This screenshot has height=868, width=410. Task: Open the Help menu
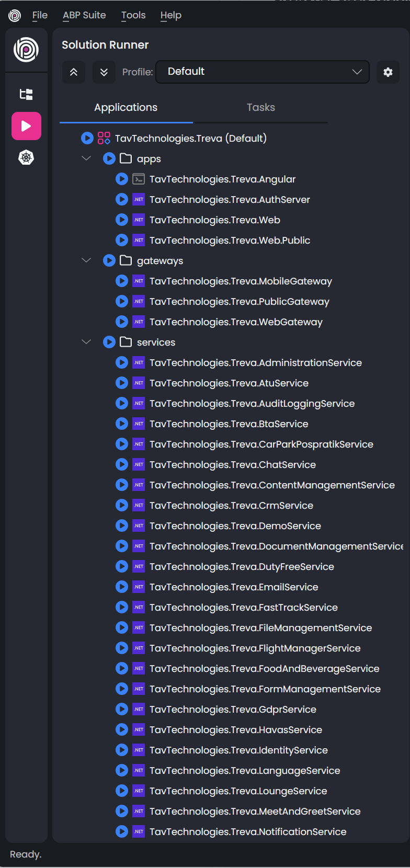pos(171,15)
